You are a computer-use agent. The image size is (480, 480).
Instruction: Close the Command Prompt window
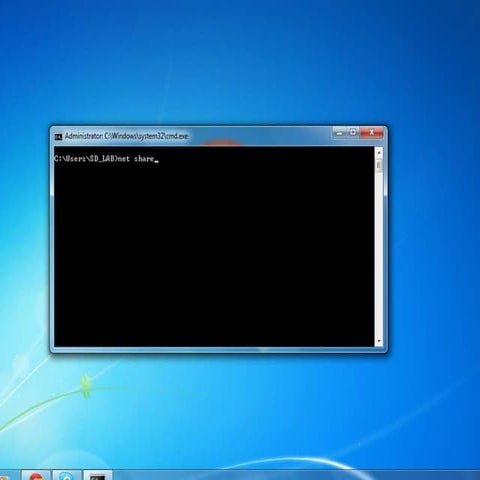(372, 133)
